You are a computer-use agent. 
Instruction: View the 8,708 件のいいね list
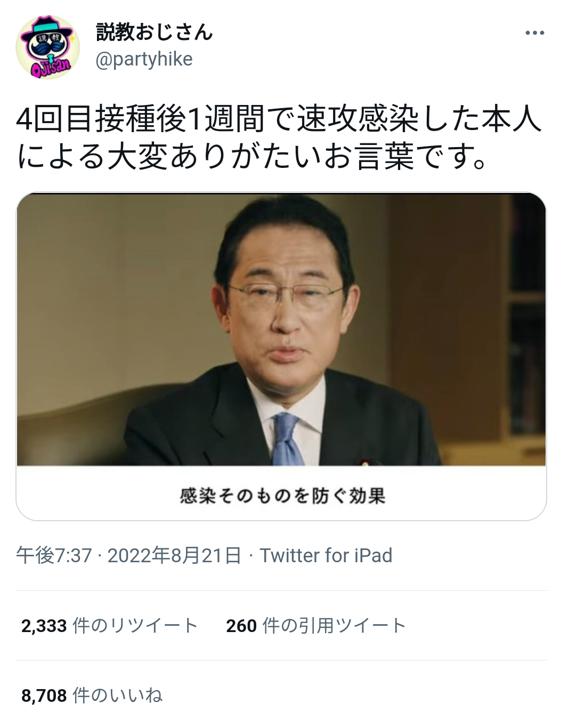pyautogui.click(x=92, y=695)
